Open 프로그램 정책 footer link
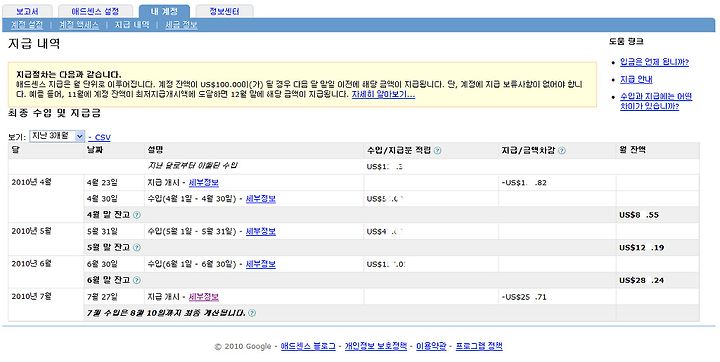The height and width of the screenshot is (362, 720). coord(479,346)
